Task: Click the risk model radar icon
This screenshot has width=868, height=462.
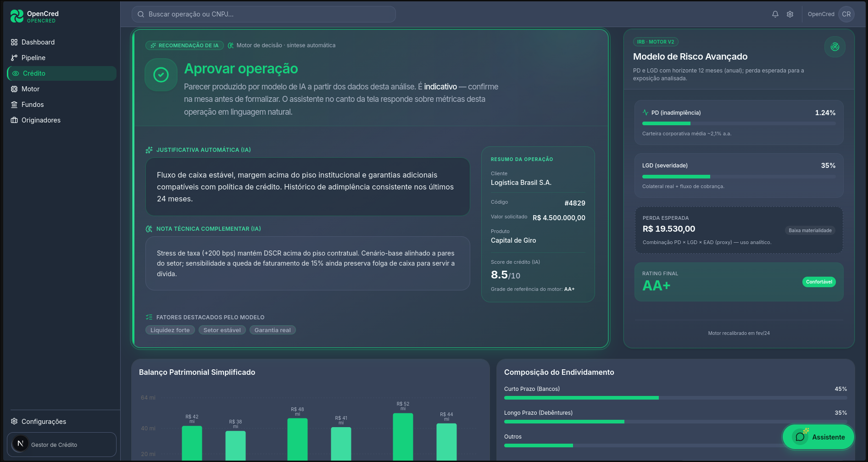Action: pyautogui.click(x=835, y=47)
